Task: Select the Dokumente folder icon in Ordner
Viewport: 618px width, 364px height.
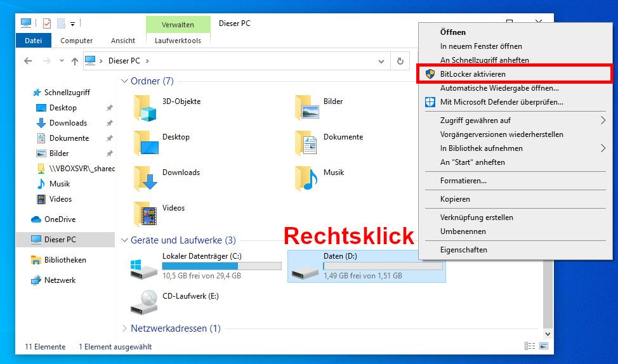Action: [306, 143]
